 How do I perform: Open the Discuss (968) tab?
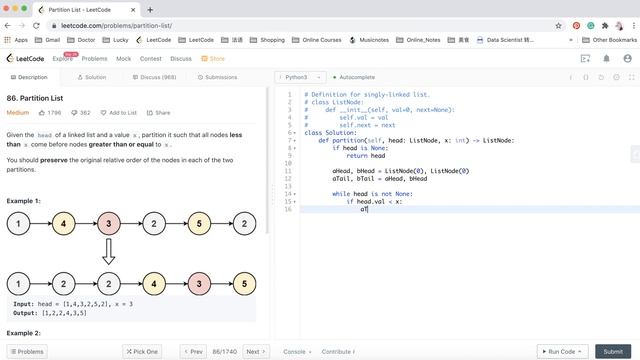(155, 77)
